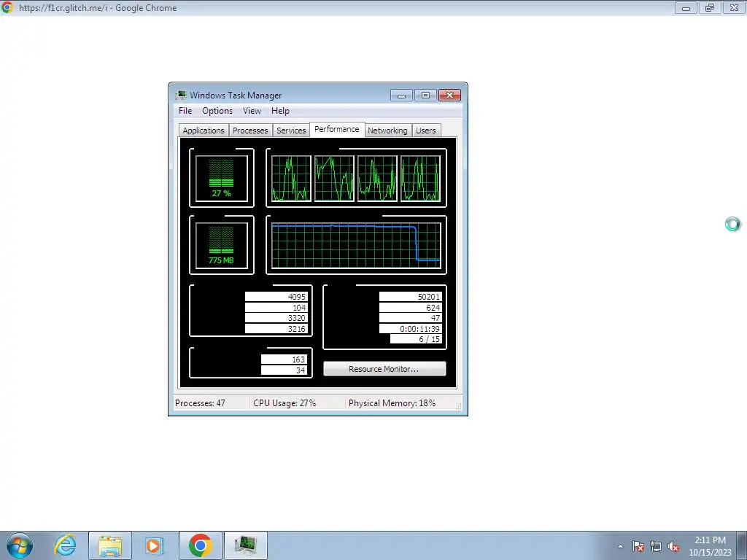Click Processes: 47 in status bar

click(200, 402)
